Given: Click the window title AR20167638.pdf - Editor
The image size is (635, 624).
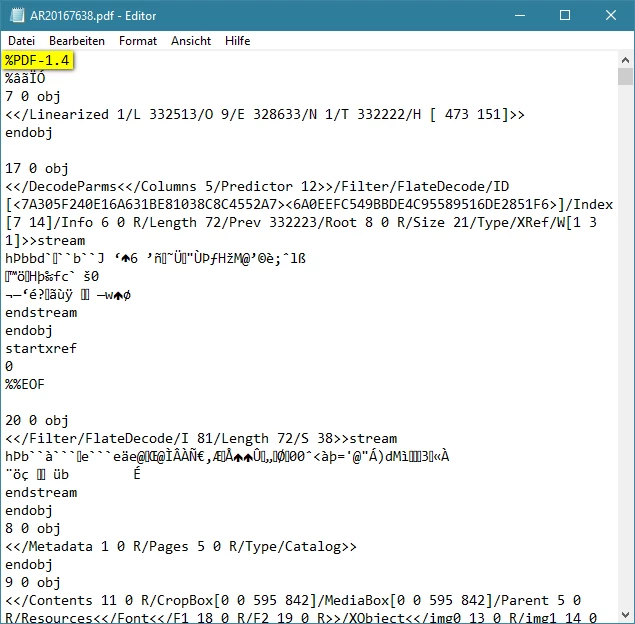Looking at the screenshot, I should tap(93, 16).
